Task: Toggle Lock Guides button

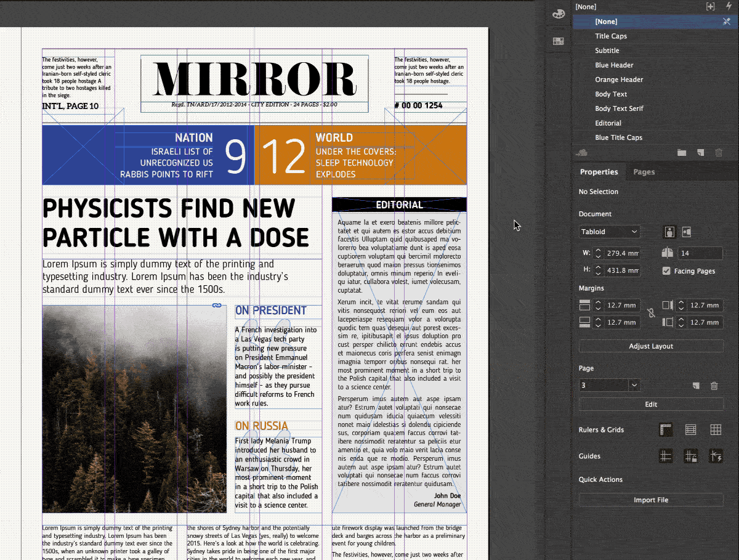Action: tap(691, 457)
